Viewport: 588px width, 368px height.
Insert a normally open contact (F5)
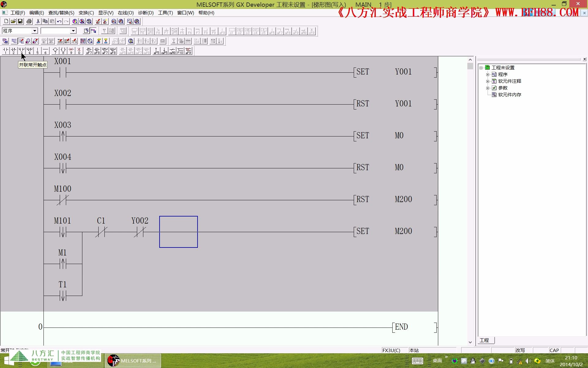click(6, 51)
